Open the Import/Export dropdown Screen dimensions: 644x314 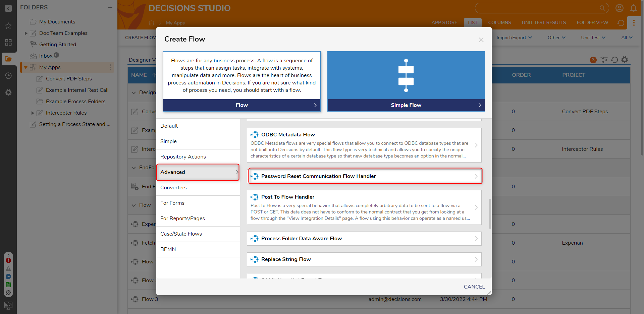click(514, 38)
